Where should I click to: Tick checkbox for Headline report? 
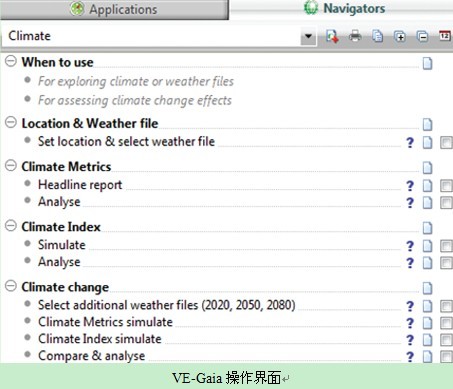click(x=446, y=186)
